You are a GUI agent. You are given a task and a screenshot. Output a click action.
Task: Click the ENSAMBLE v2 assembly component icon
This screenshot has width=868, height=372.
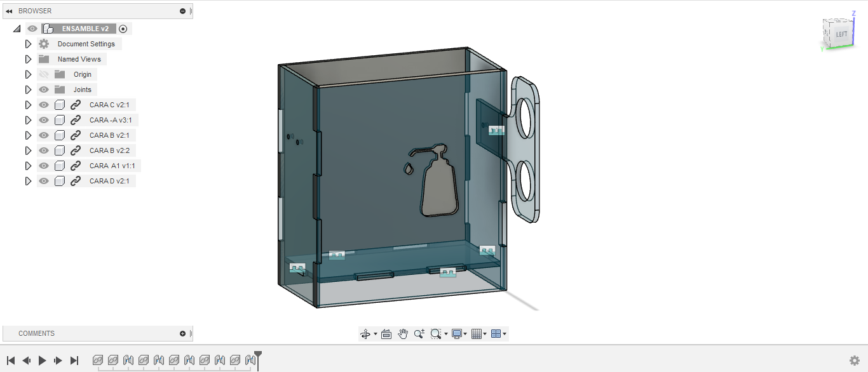pos(48,29)
